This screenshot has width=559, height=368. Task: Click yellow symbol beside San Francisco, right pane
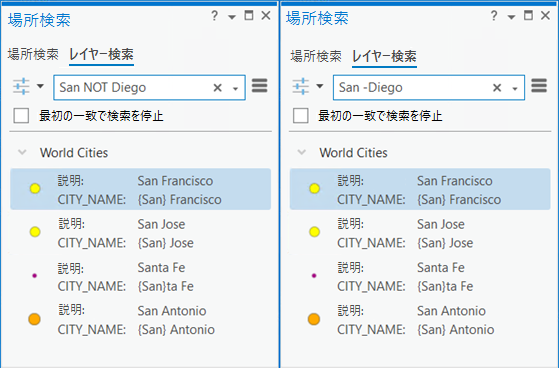(314, 188)
